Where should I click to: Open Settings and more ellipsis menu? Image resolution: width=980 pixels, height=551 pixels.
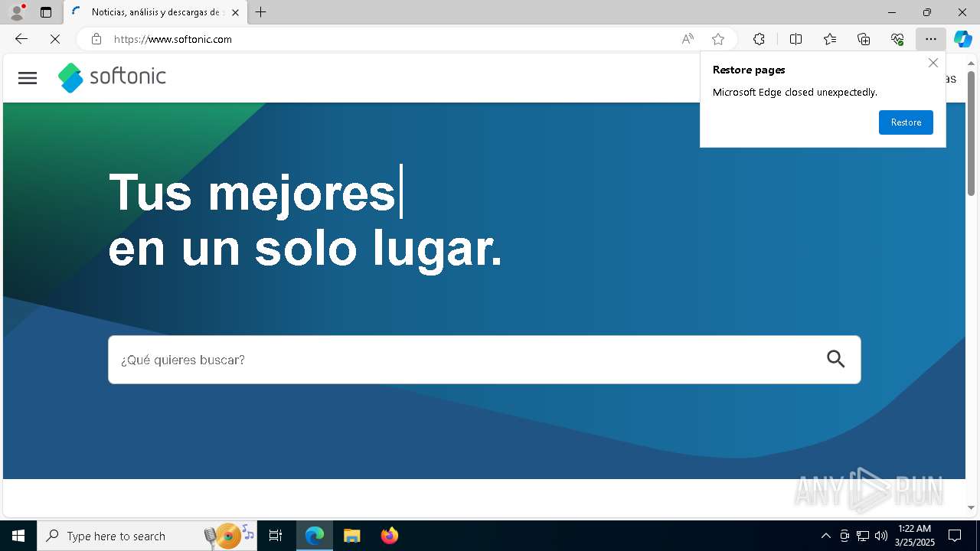[931, 39]
